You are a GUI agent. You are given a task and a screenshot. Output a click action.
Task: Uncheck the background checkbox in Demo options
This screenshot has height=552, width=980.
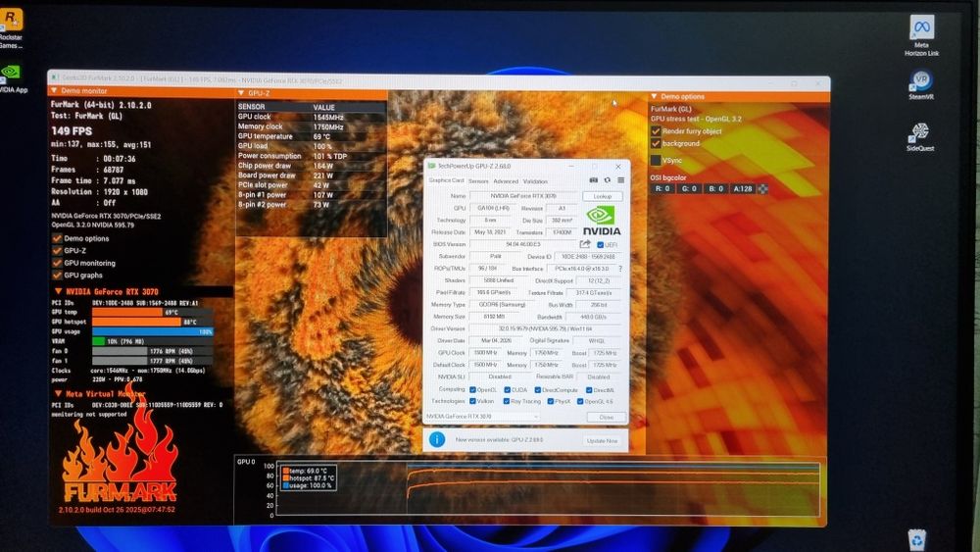pos(656,144)
